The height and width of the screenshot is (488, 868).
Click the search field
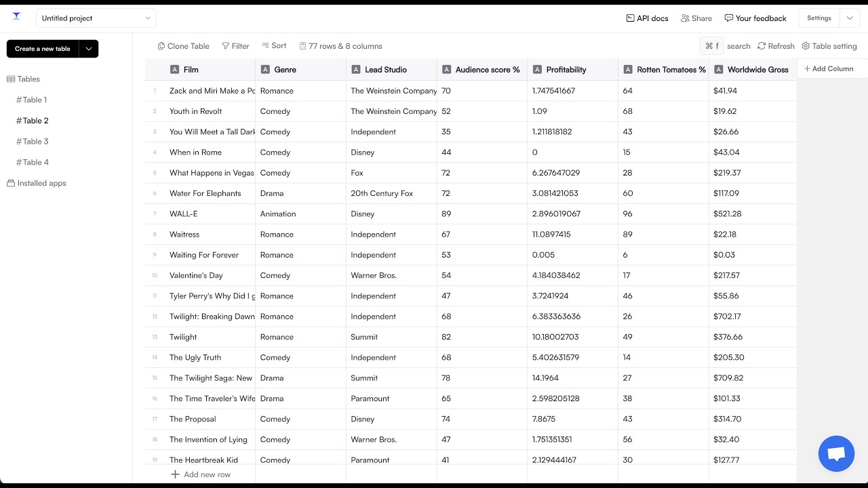pyautogui.click(x=738, y=46)
